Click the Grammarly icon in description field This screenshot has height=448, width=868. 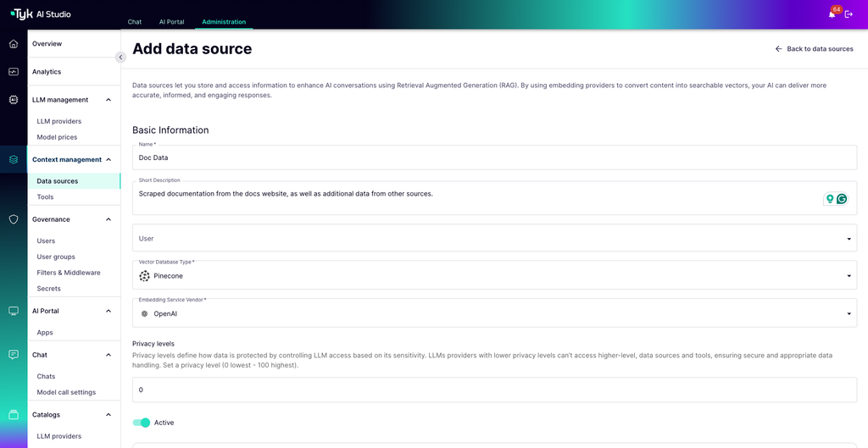pyautogui.click(x=842, y=199)
